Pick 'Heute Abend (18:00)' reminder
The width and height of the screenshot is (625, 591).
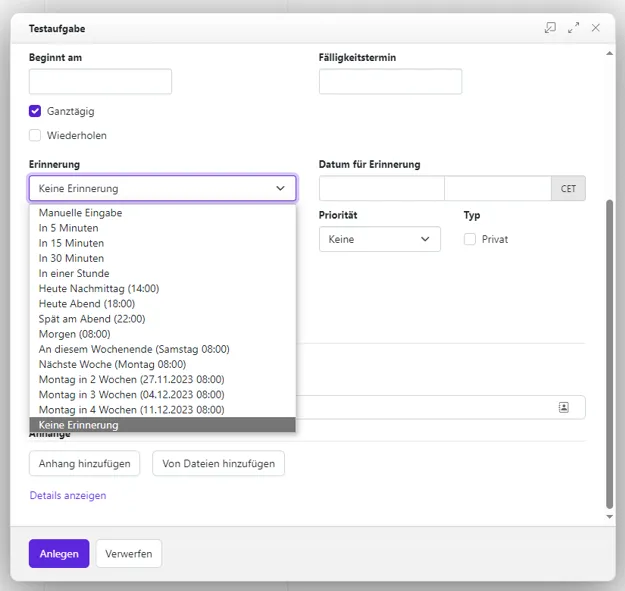[86, 304]
